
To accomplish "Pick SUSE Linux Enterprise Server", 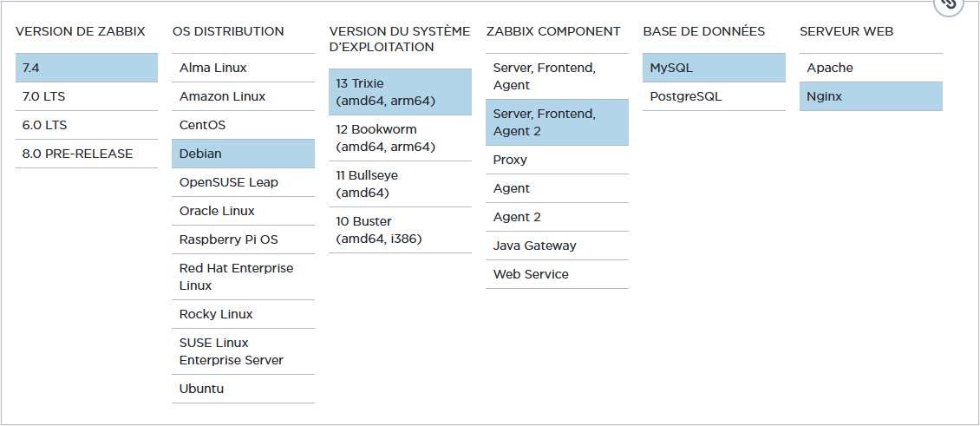I will (243, 351).
